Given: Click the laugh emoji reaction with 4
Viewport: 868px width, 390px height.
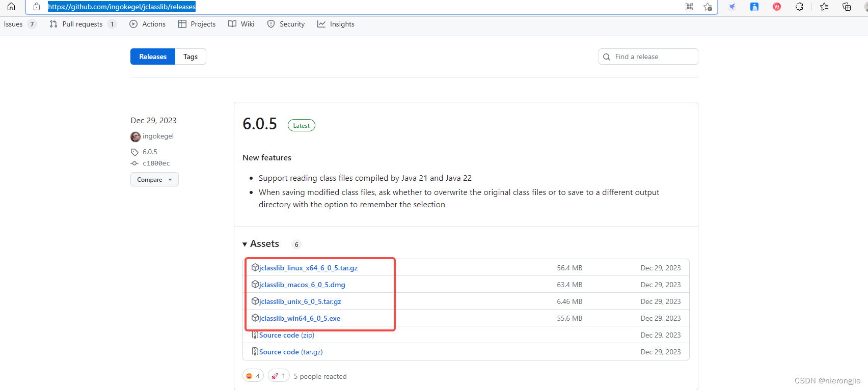Looking at the screenshot, I should tap(253, 376).
